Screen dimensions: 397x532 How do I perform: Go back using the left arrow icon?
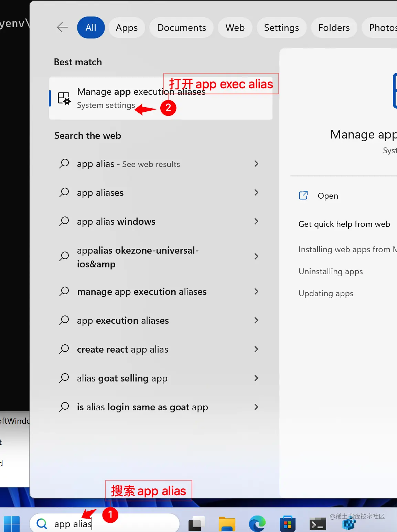[62, 27]
